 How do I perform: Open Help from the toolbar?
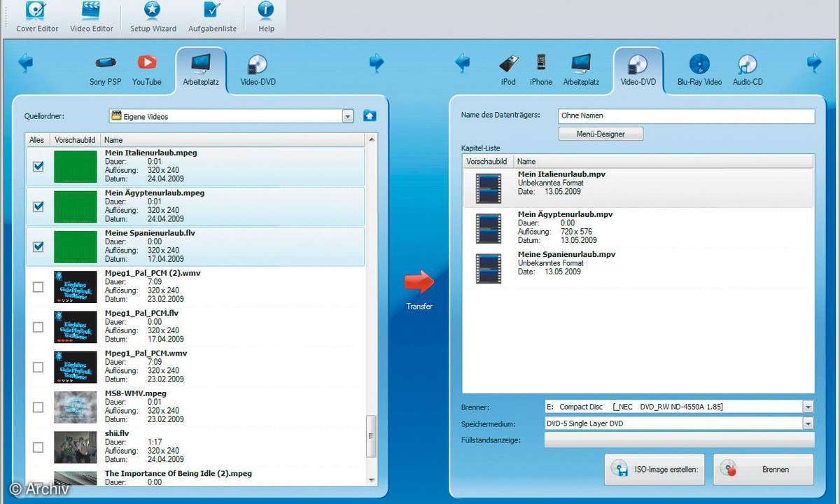(266, 17)
